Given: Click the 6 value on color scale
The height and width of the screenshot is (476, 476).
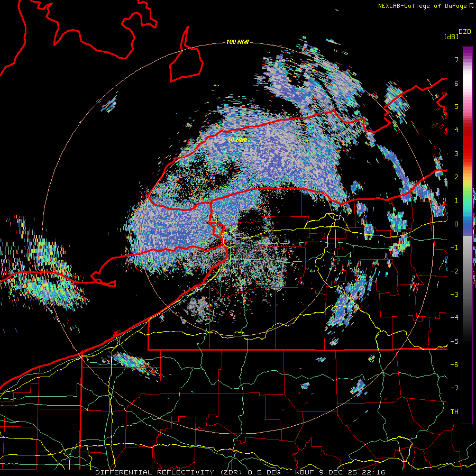Looking at the screenshot, I should (x=456, y=83).
